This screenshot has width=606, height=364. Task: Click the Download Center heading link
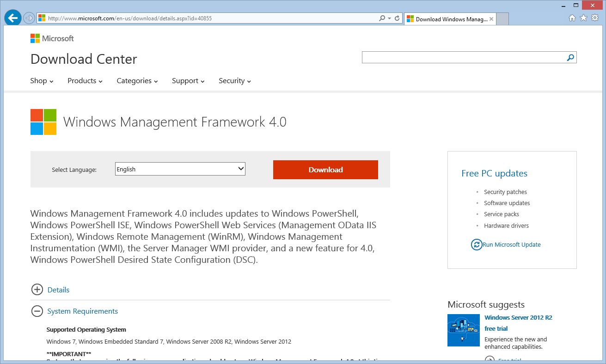tap(84, 59)
